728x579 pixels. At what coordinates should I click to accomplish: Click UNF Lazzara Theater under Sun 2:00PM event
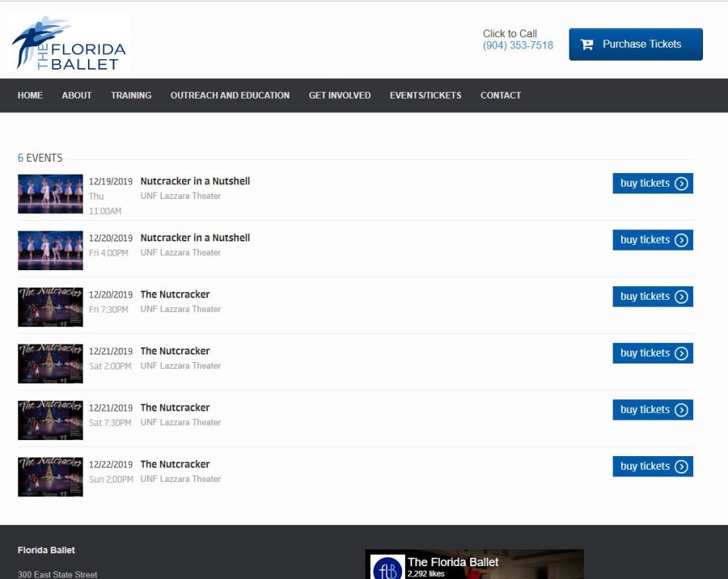[x=180, y=479]
